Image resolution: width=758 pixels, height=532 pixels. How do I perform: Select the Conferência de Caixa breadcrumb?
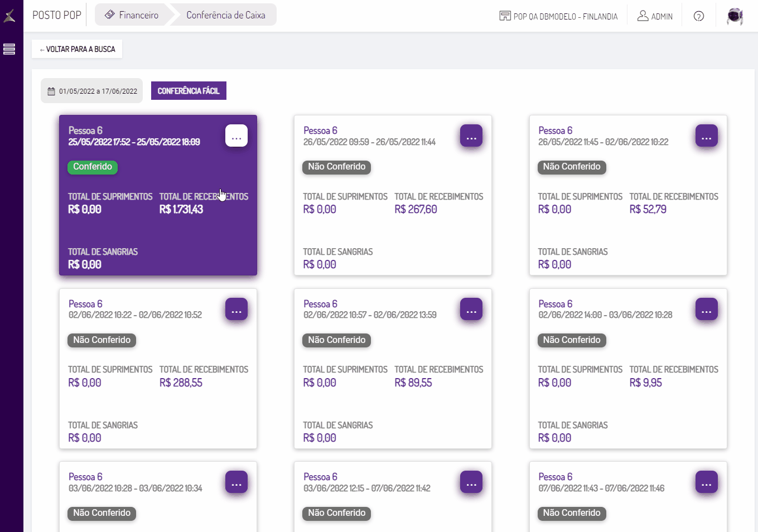(x=225, y=15)
